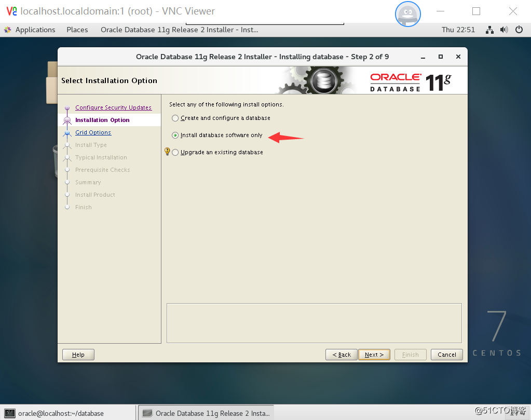
Task: Click the empty message area box
Action: (314, 323)
